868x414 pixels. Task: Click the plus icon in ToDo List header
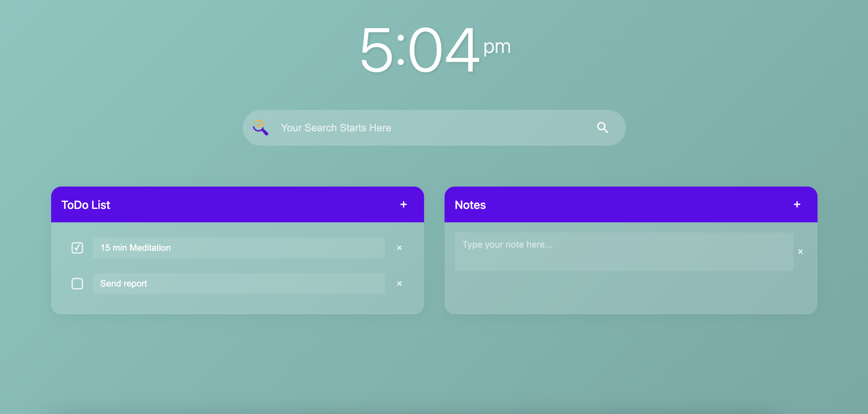coord(404,204)
